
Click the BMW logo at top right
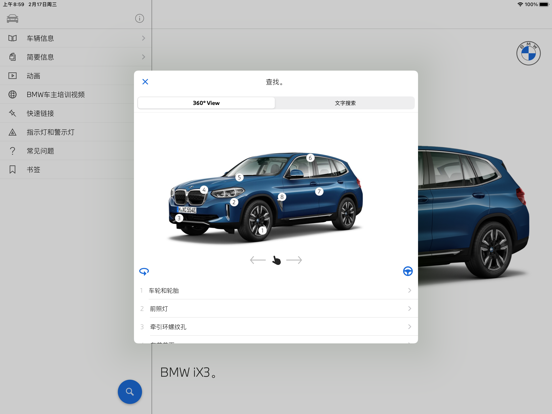[x=528, y=53]
